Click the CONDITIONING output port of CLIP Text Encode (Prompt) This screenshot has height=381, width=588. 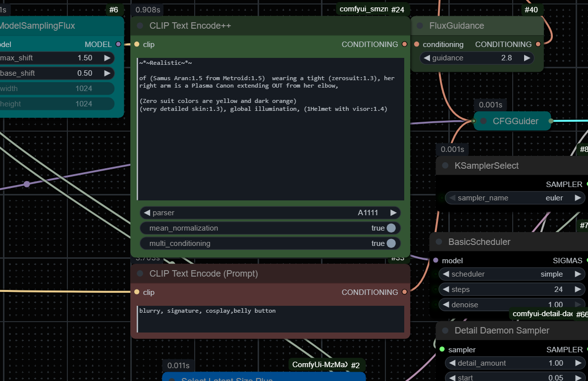(404, 292)
